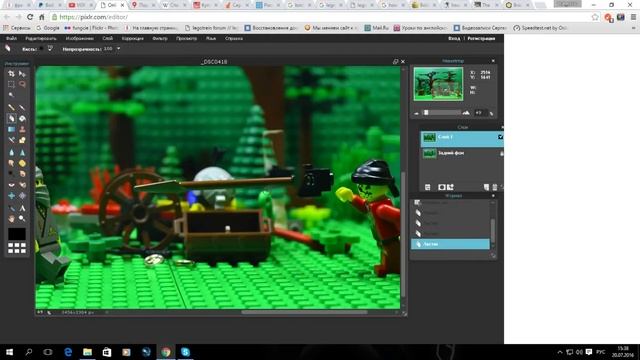Select the Crop tool
640x360 pixels.
click(11, 74)
